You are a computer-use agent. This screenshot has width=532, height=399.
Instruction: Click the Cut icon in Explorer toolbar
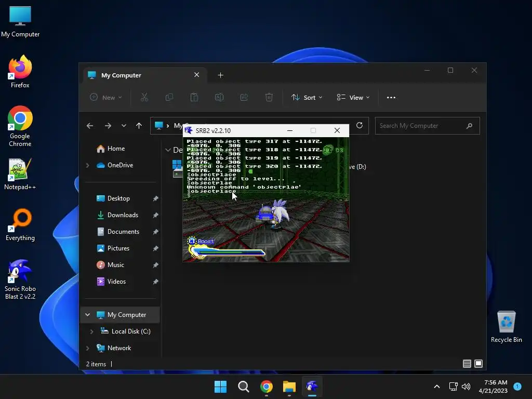point(144,97)
